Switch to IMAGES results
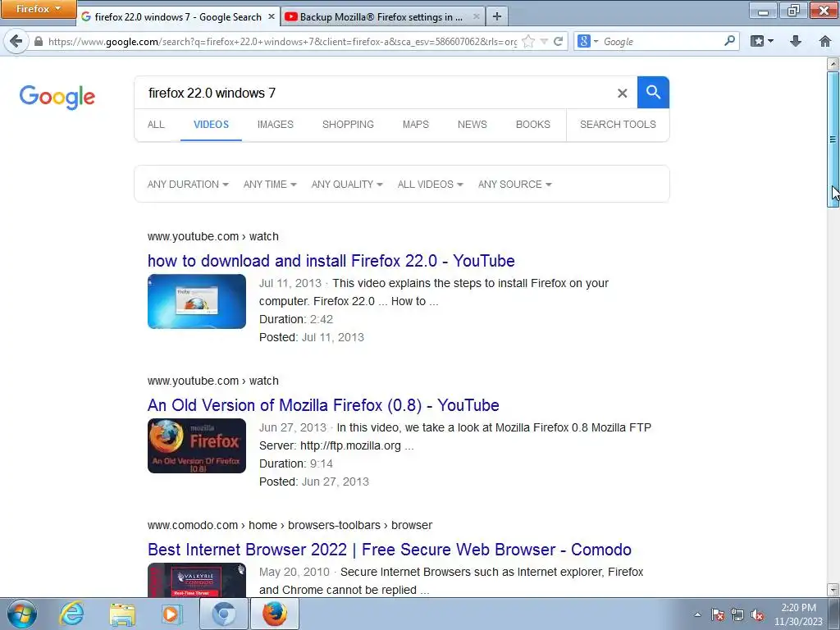This screenshot has width=840, height=630. pyautogui.click(x=276, y=125)
